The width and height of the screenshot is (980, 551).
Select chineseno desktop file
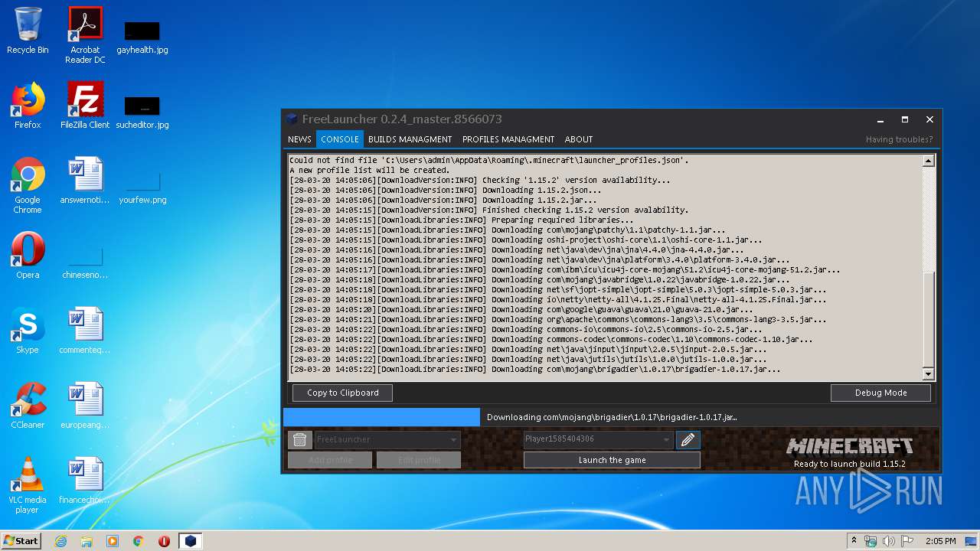click(x=85, y=262)
